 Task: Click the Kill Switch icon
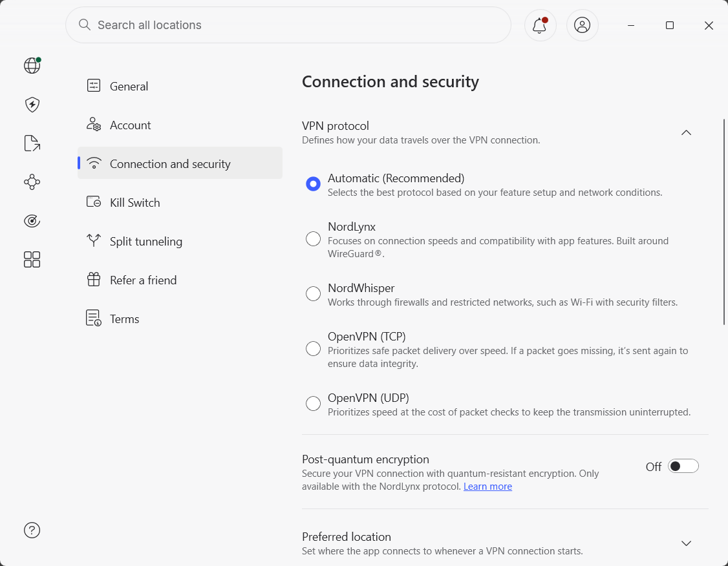click(94, 202)
